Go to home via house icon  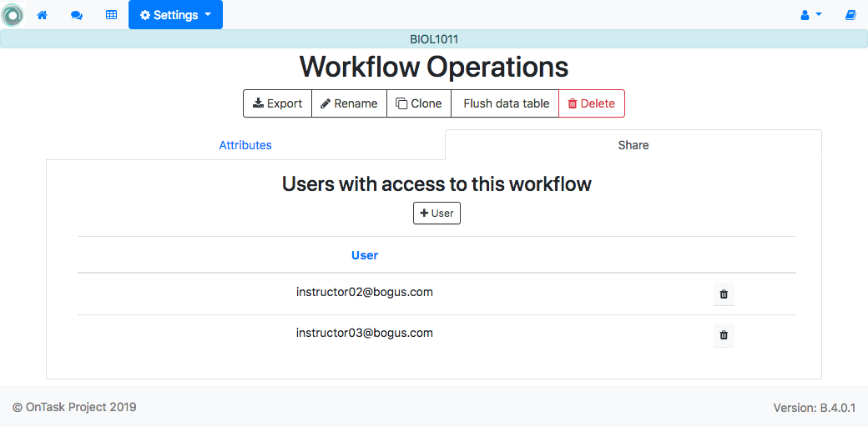click(42, 16)
